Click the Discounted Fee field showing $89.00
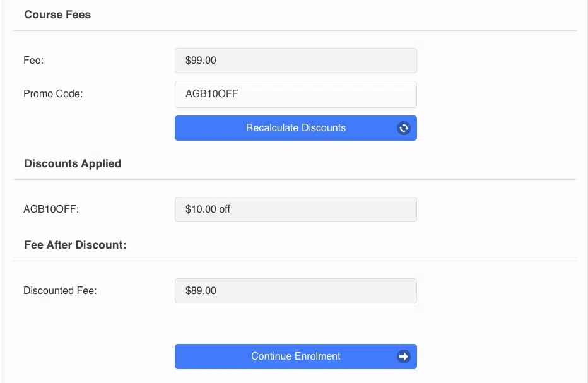This screenshot has height=383, width=588. [x=295, y=291]
